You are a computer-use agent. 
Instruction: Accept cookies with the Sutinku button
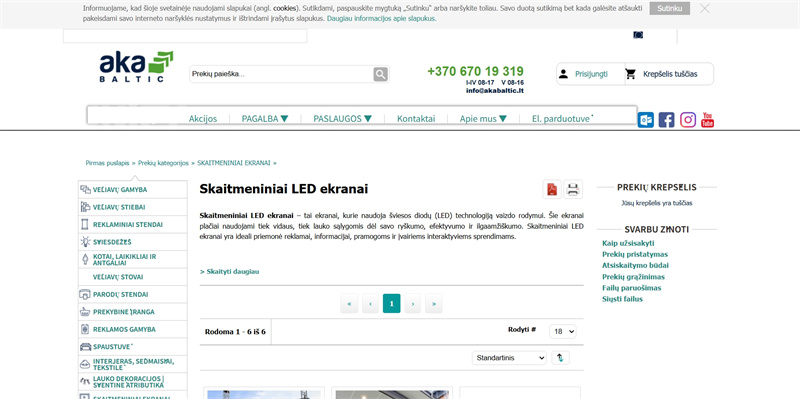(x=669, y=8)
